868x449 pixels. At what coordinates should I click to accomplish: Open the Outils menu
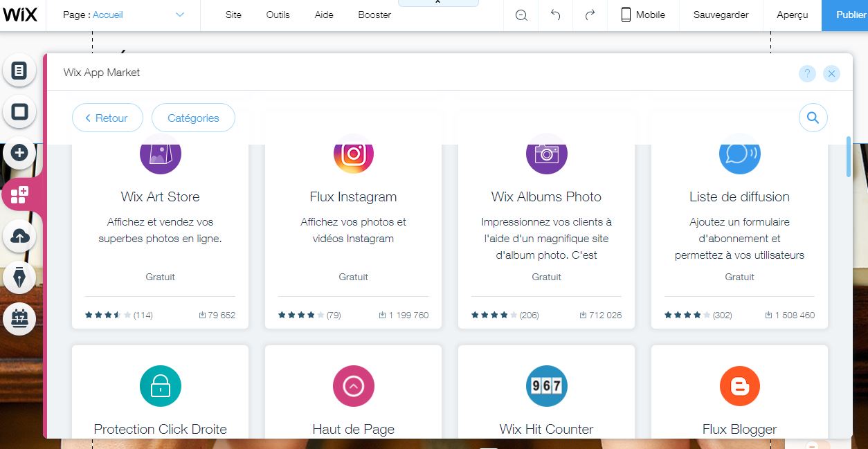point(278,15)
